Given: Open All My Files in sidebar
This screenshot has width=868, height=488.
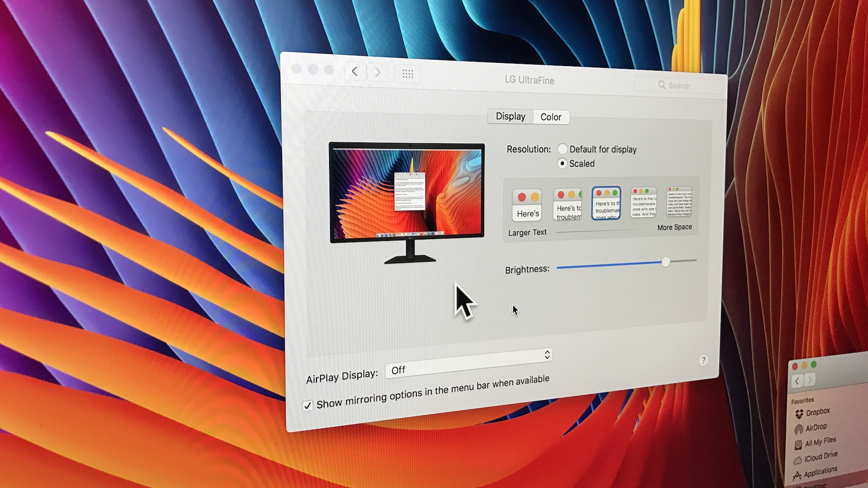Looking at the screenshot, I should click(820, 442).
